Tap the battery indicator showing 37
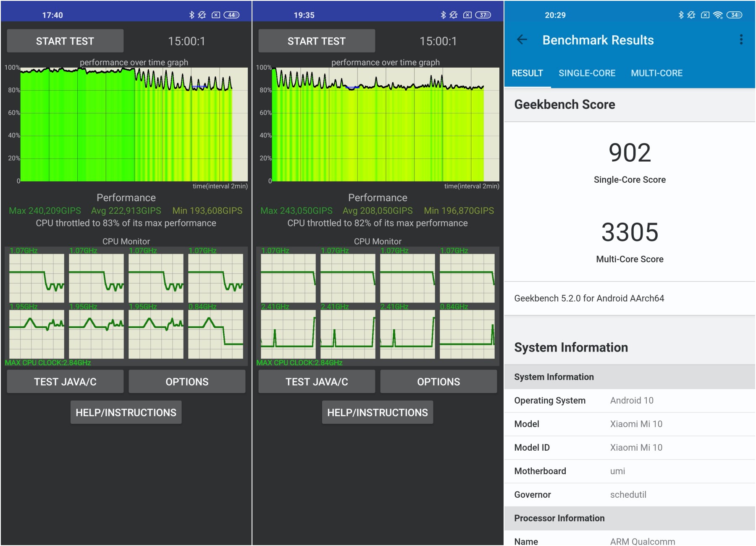This screenshot has height=546, width=756. (x=483, y=15)
